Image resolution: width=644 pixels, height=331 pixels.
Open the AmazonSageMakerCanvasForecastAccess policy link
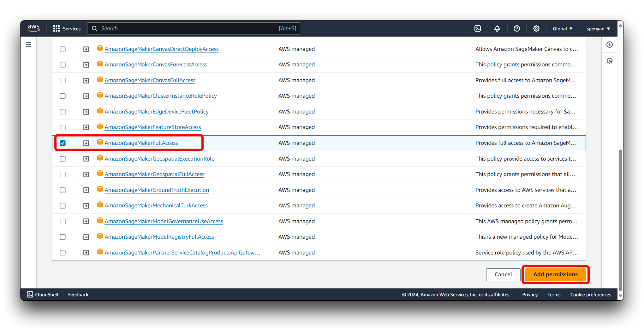point(156,64)
